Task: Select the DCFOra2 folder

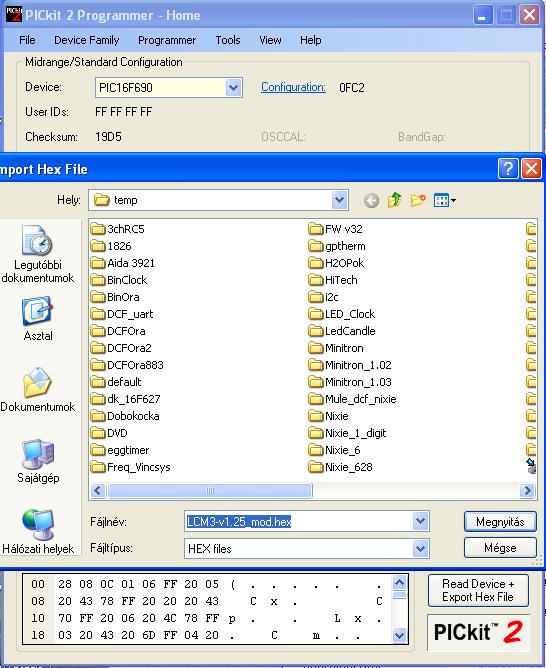Action: pyautogui.click(x=121, y=348)
